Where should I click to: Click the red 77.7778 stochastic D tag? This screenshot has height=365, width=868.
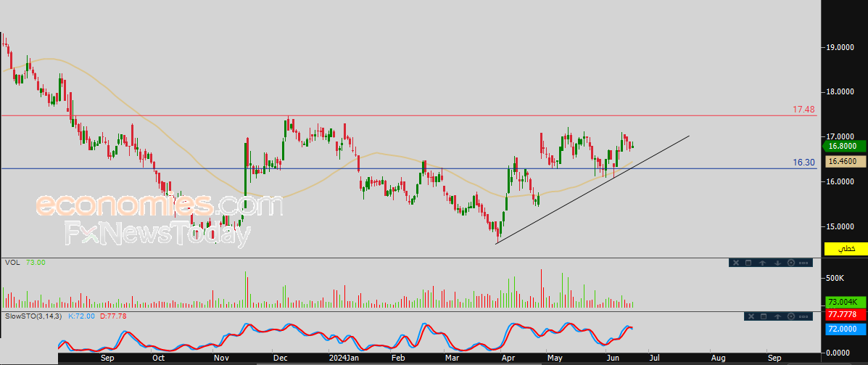[845, 315]
